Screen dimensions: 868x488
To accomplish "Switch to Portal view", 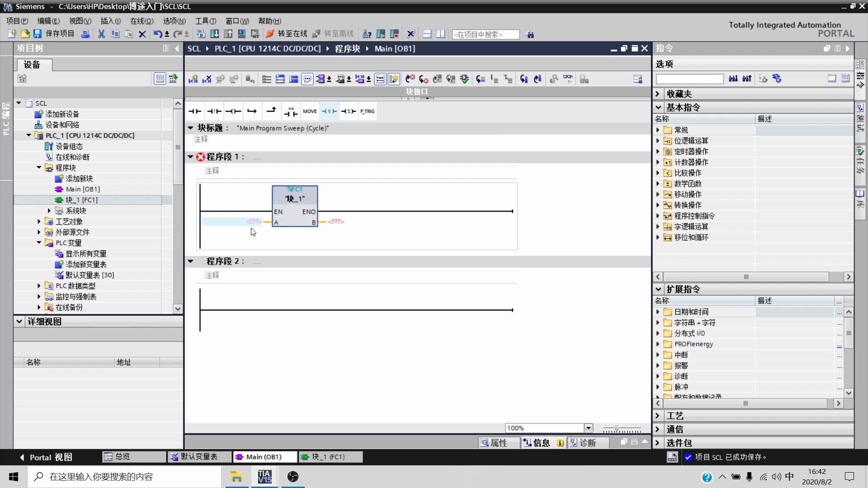I will pyautogui.click(x=46, y=457).
